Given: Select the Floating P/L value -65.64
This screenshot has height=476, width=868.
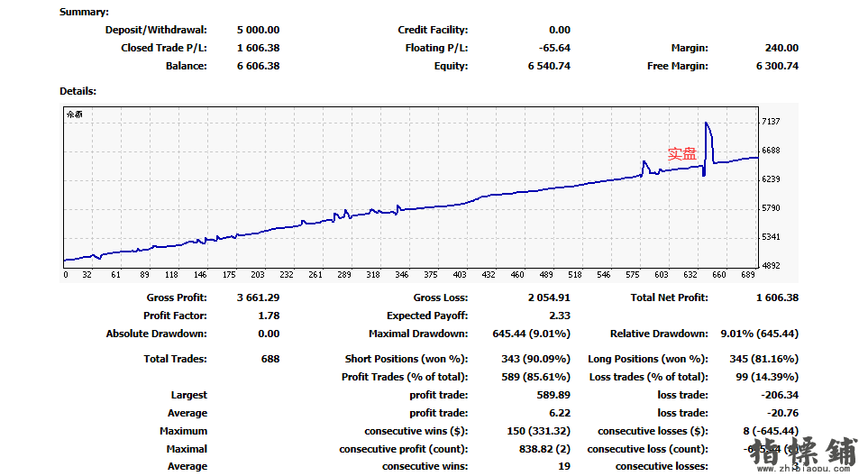Looking at the screenshot, I should click(x=554, y=48).
